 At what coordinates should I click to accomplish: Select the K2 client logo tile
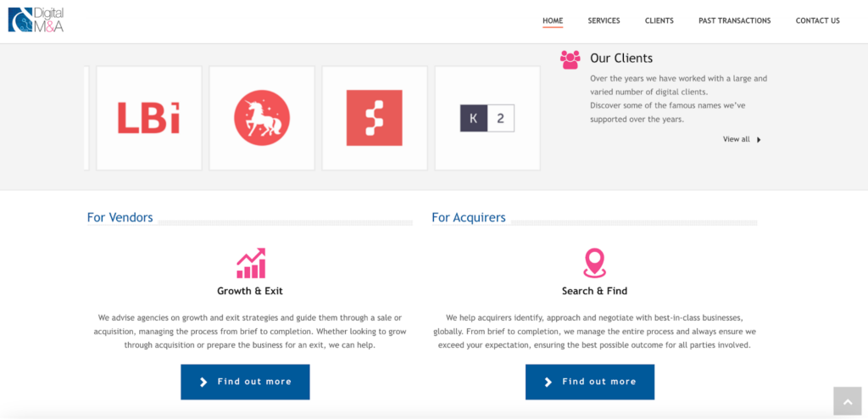(x=487, y=118)
